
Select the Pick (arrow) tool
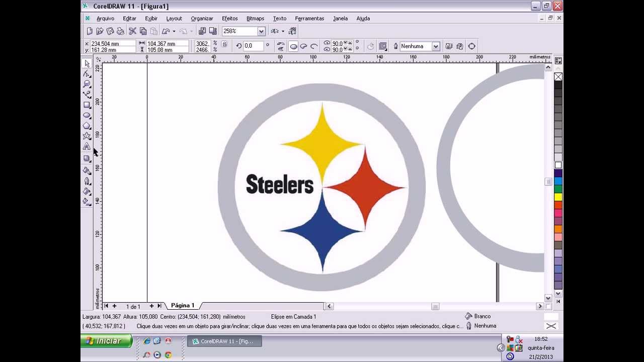[87, 63]
